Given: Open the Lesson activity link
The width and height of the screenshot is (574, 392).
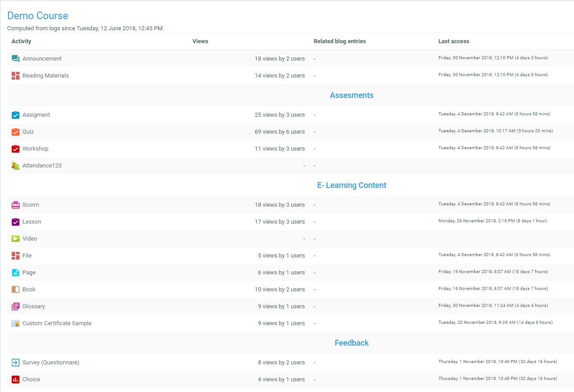Looking at the screenshot, I should 32,222.
